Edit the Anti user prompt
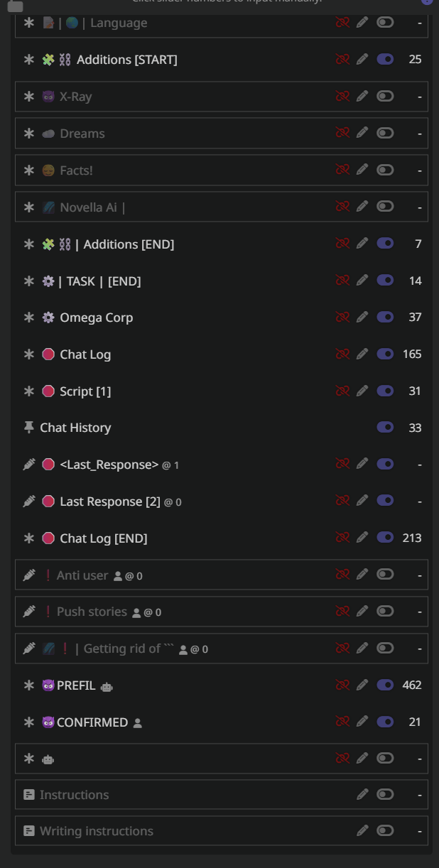 [x=362, y=575]
